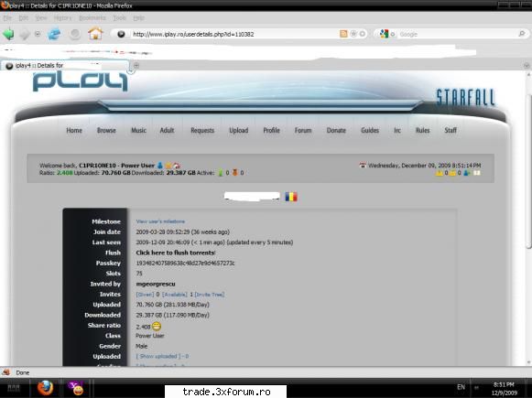
Task: Open the Irc page
Action: click(x=397, y=130)
